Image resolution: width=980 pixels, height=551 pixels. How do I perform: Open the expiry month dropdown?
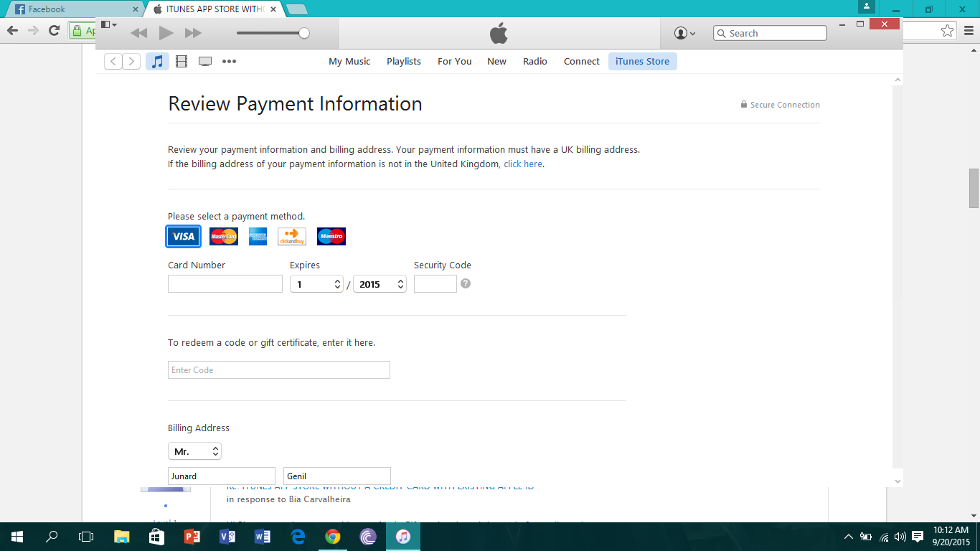[x=316, y=284]
